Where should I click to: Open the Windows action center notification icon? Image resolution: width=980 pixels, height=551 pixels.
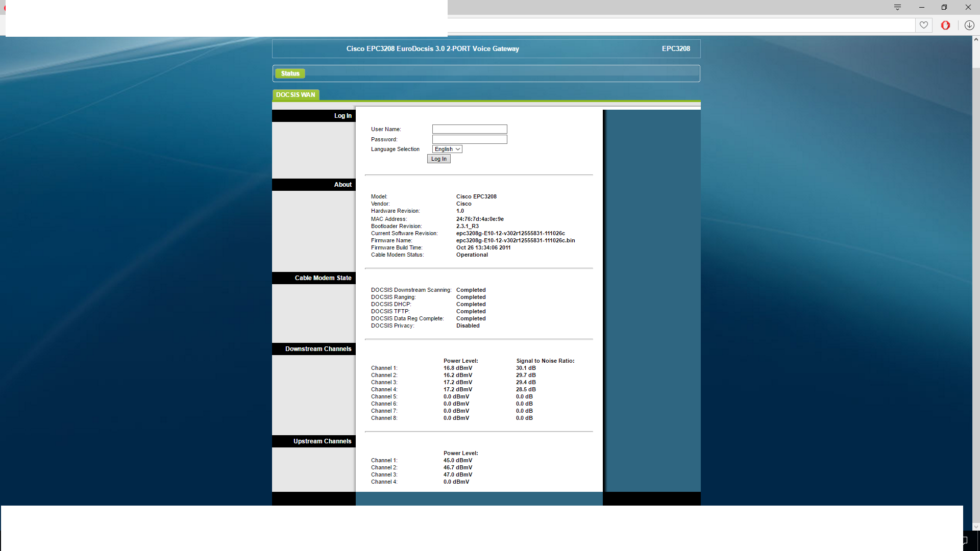965,541
